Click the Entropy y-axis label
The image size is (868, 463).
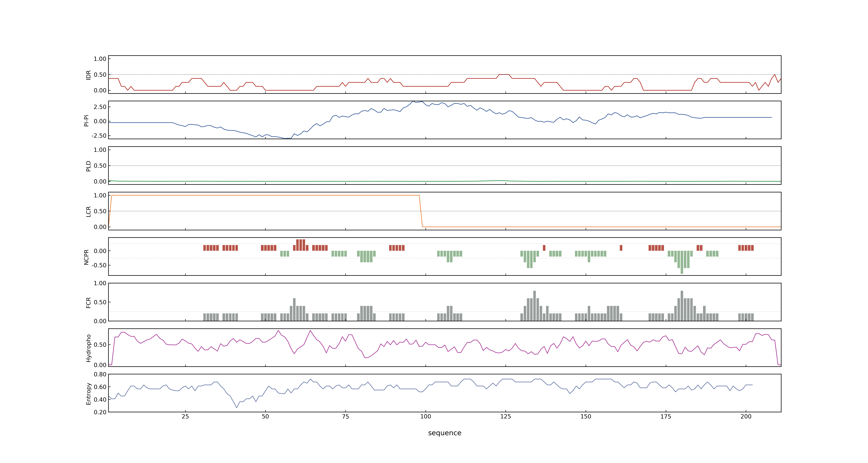click(88, 393)
